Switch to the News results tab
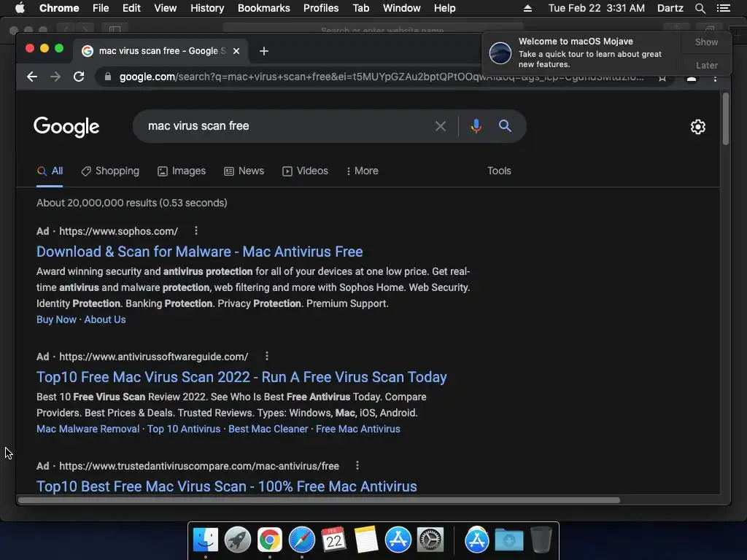Screen dimensions: 747x560 click(x=244, y=171)
